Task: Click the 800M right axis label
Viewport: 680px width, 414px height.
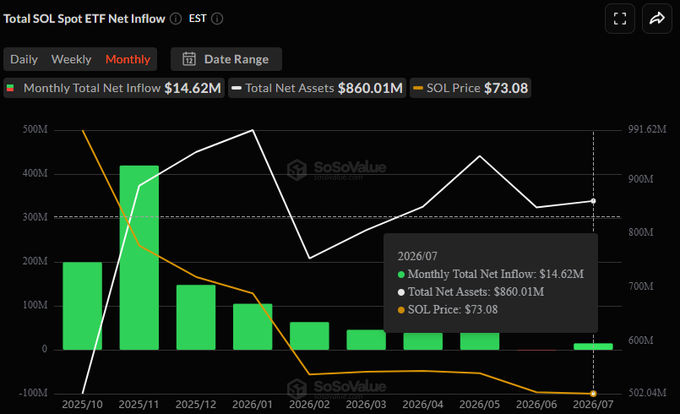Action: (x=641, y=232)
